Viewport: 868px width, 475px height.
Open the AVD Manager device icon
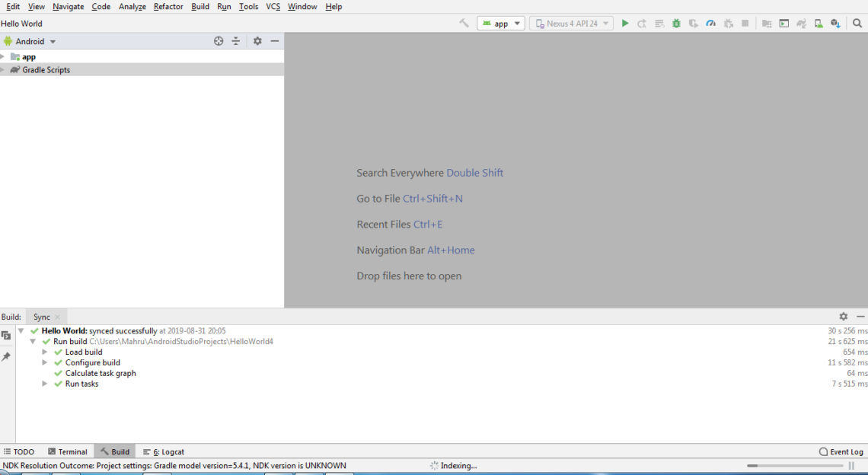(819, 24)
